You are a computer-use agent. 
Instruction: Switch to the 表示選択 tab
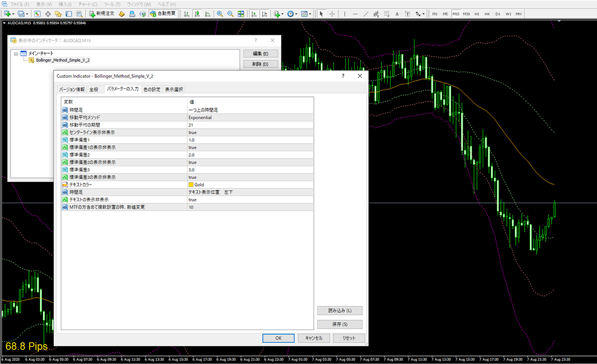[174, 90]
